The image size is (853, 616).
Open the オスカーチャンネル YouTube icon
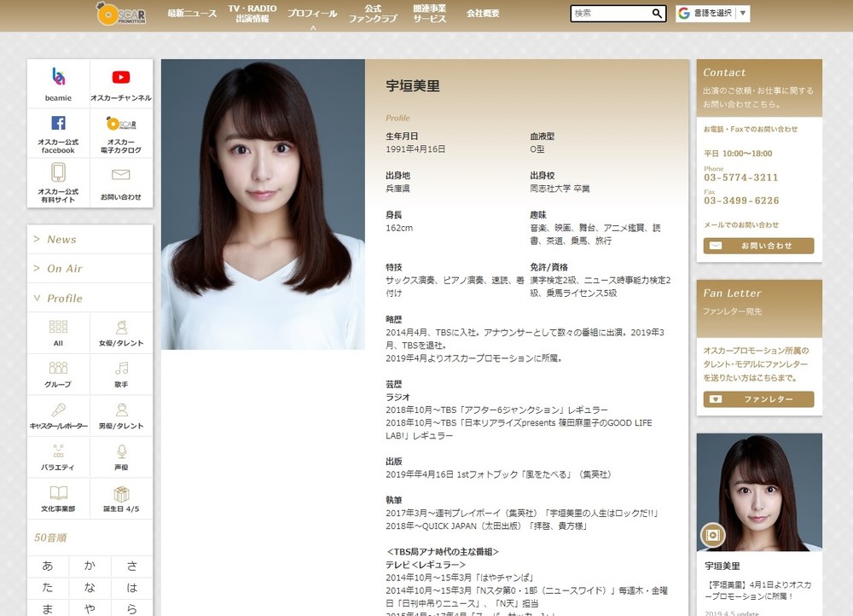[x=121, y=78]
